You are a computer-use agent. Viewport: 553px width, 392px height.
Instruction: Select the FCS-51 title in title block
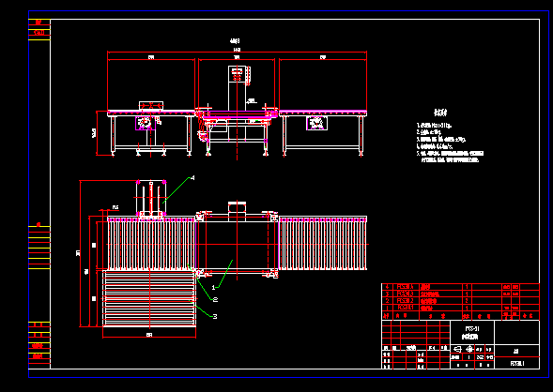(x=472, y=329)
